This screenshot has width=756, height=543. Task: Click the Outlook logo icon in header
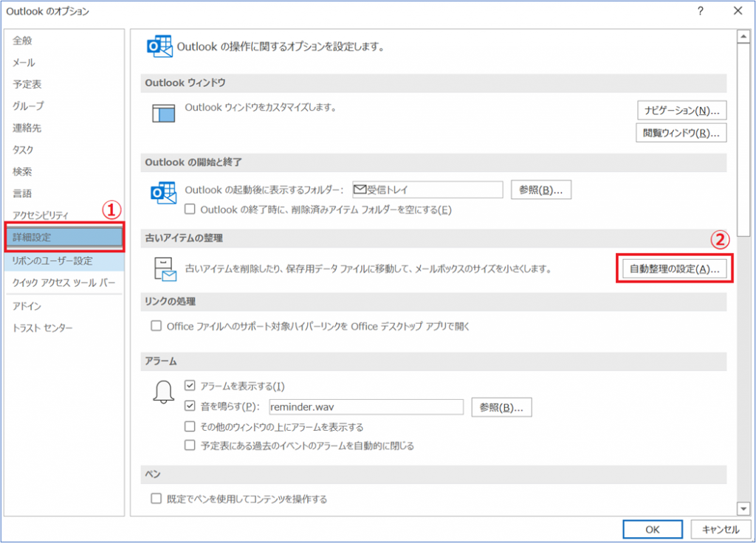[x=159, y=46]
